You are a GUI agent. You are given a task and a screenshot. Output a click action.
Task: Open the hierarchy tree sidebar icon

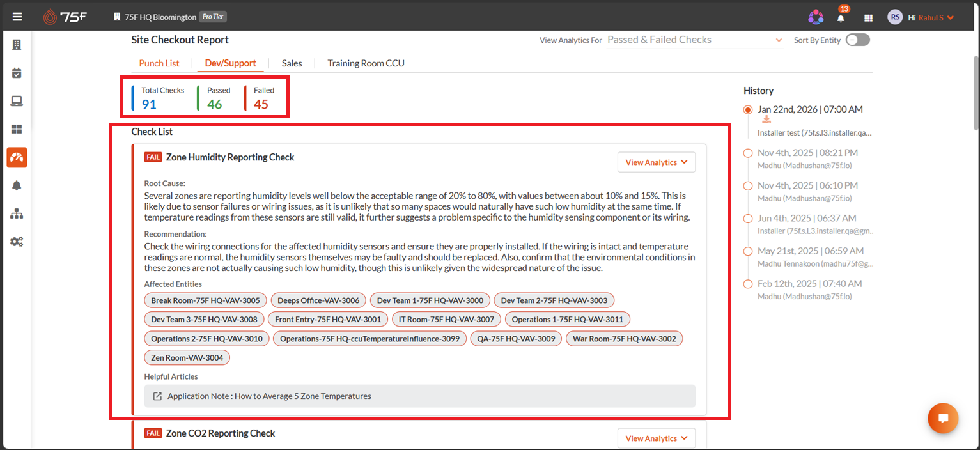(x=17, y=213)
